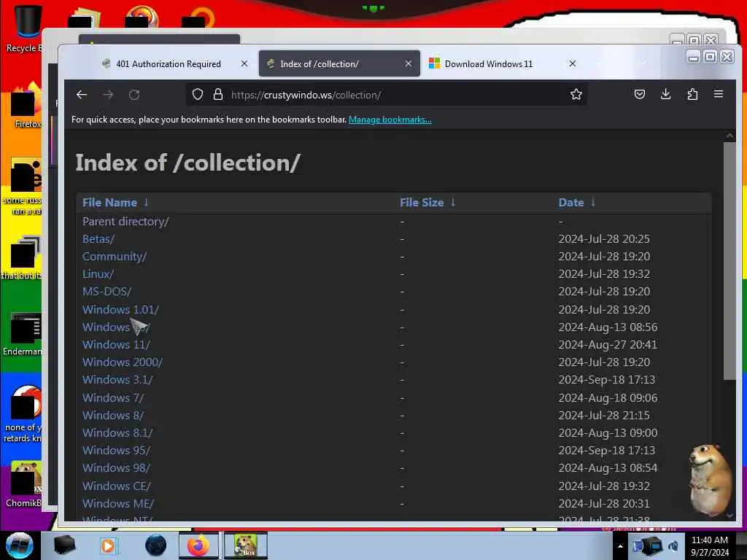
Task: Open the Windows 1.01 folder
Action: (x=120, y=309)
